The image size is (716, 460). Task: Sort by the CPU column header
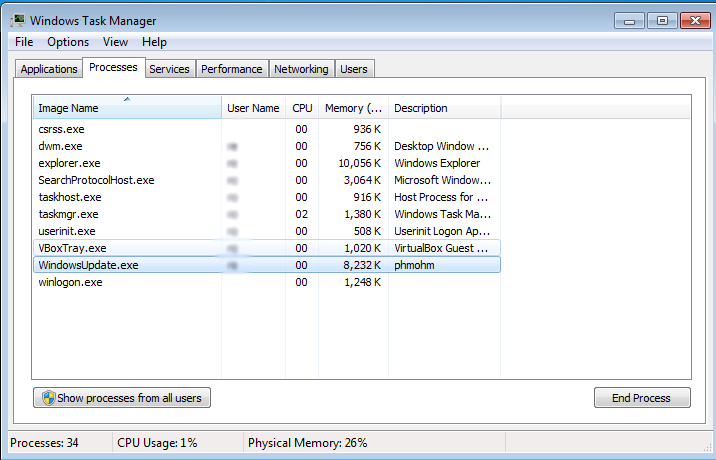[x=302, y=108]
